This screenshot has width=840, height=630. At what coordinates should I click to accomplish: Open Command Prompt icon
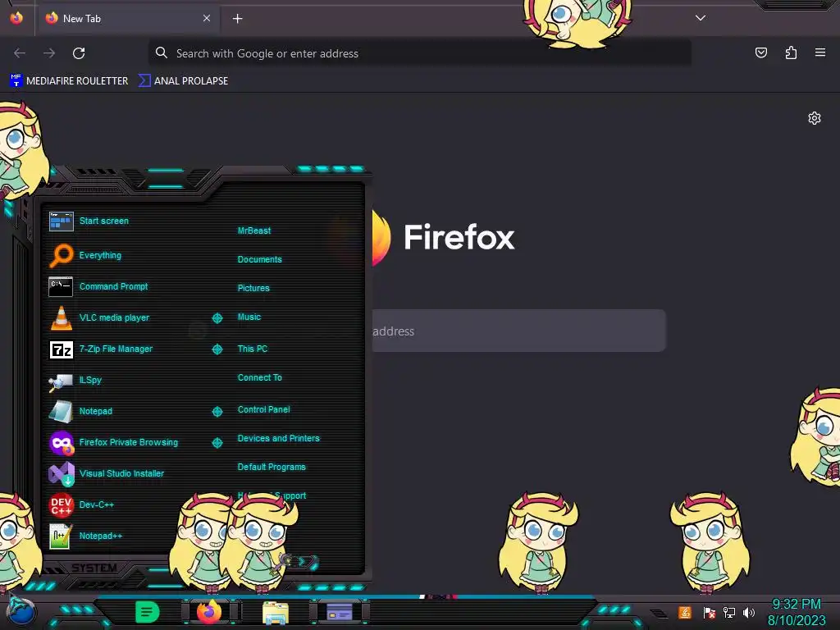pyautogui.click(x=61, y=286)
